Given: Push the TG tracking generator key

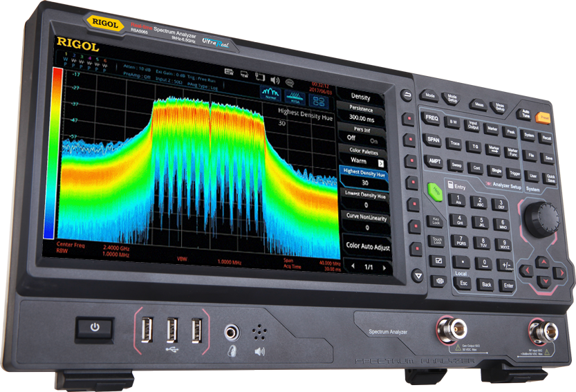Looking at the screenshot, I should (x=474, y=147).
